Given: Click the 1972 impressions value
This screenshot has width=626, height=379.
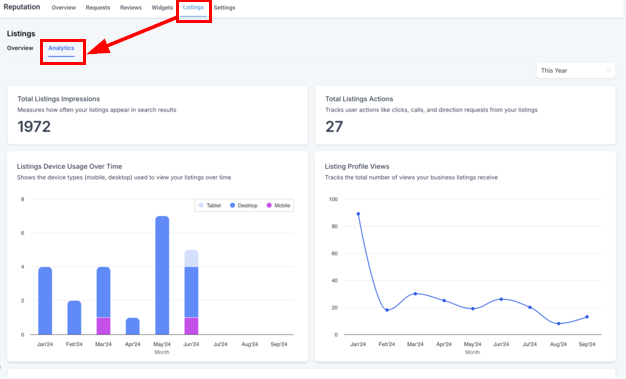Looking at the screenshot, I should click(x=34, y=127).
